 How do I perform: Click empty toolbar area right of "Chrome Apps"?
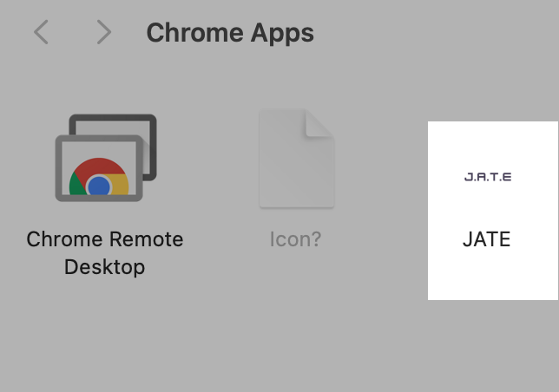pyautogui.click(x=434, y=33)
